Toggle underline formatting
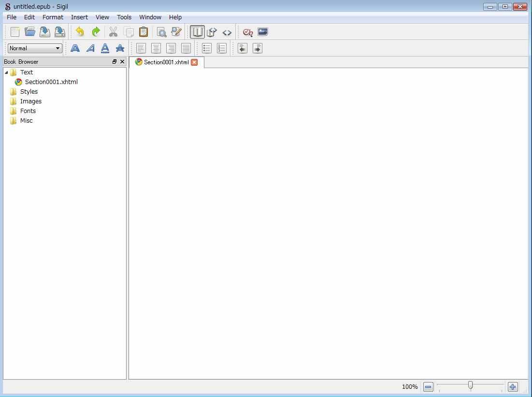 click(x=105, y=48)
